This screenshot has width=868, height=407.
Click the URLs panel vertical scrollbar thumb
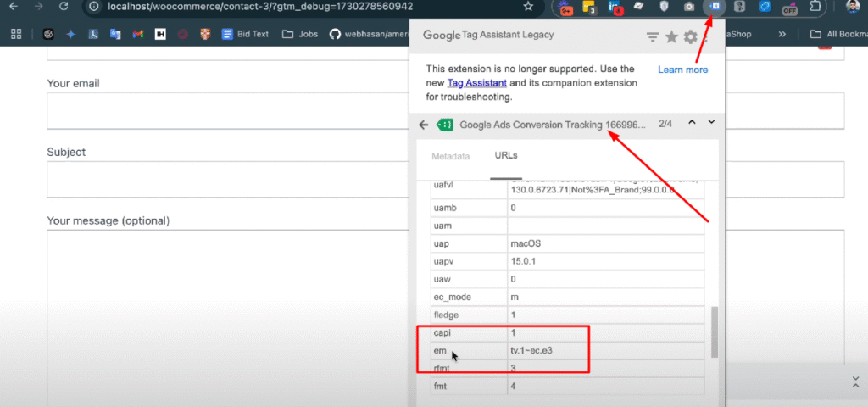click(x=714, y=332)
